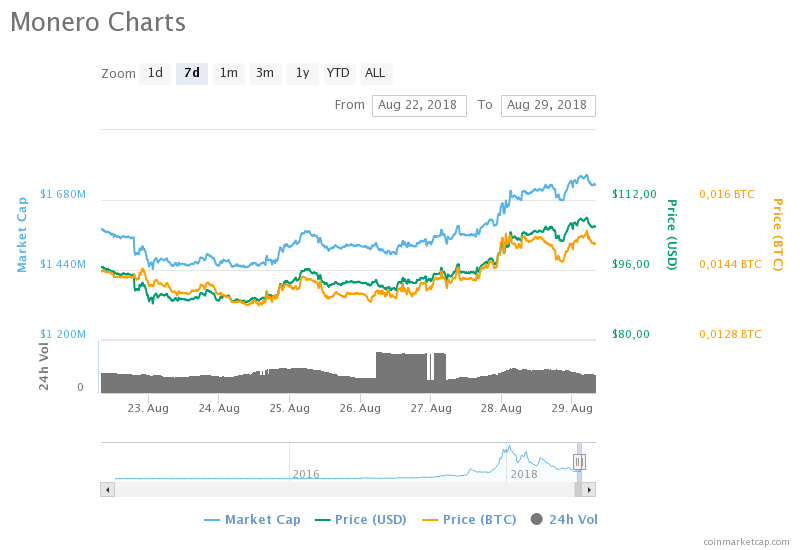This screenshot has height=550, width=800.
Task: Click the Market Cap axis title
Action: click(x=21, y=235)
